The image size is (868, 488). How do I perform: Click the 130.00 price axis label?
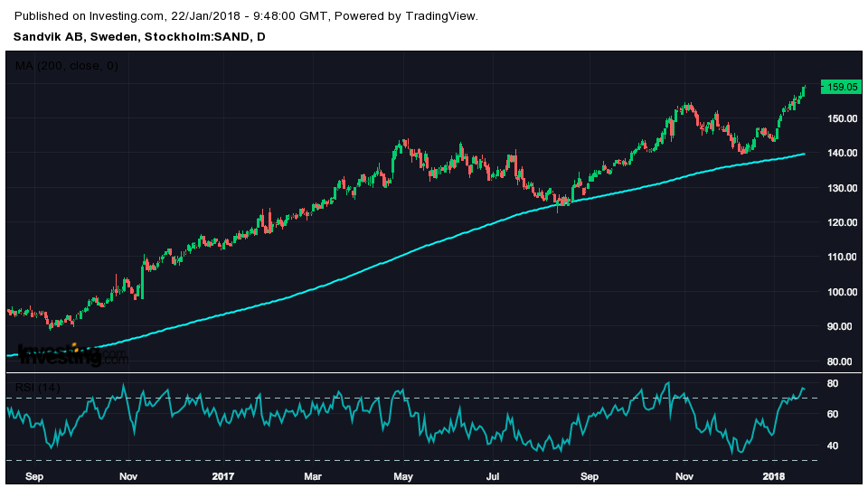pyautogui.click(x=842, y=188)
